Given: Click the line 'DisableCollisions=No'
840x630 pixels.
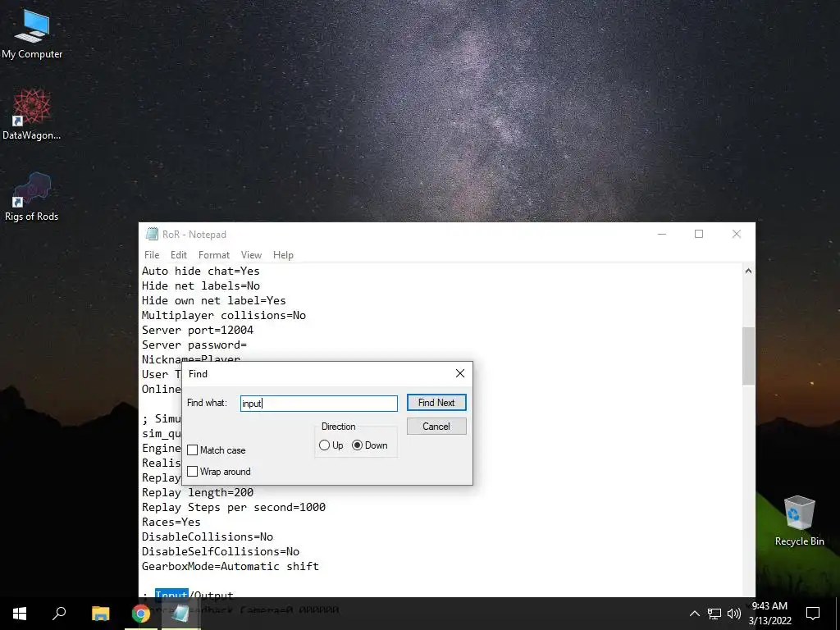Looking at the screenshot, I should click(208, 536).
